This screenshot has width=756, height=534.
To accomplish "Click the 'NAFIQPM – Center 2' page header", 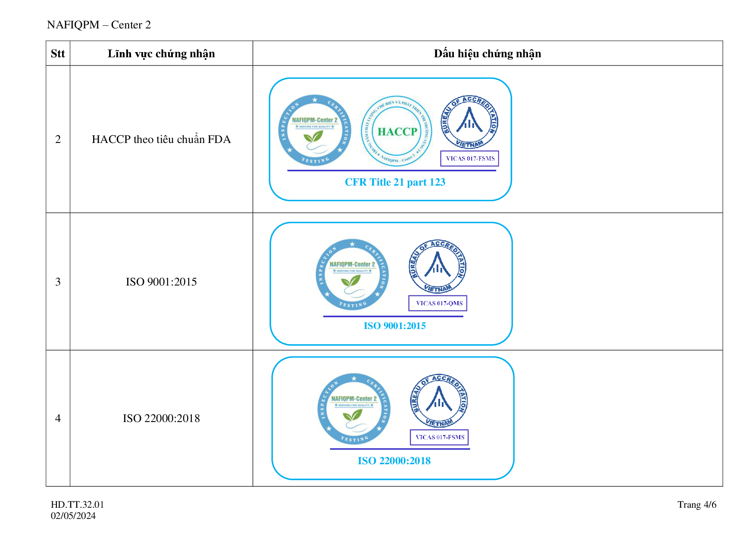I will pyautogui.click(x=99, y=25).
